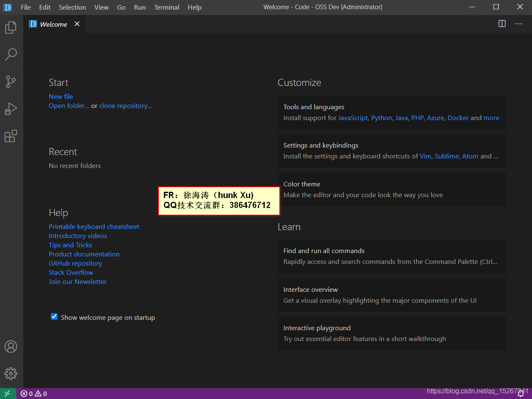Open Find and run all commands card
Viewport: 532px width, 399px height.
[392, 256]
